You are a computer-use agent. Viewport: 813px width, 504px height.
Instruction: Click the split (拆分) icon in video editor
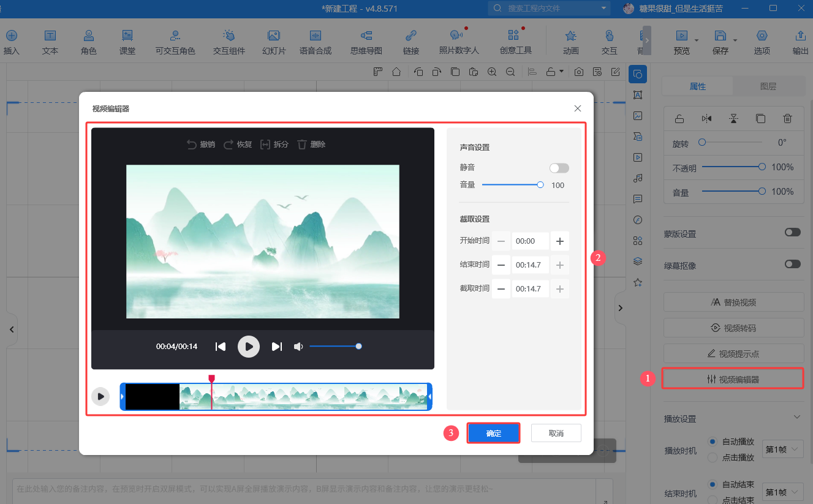(x=265, y=145)
